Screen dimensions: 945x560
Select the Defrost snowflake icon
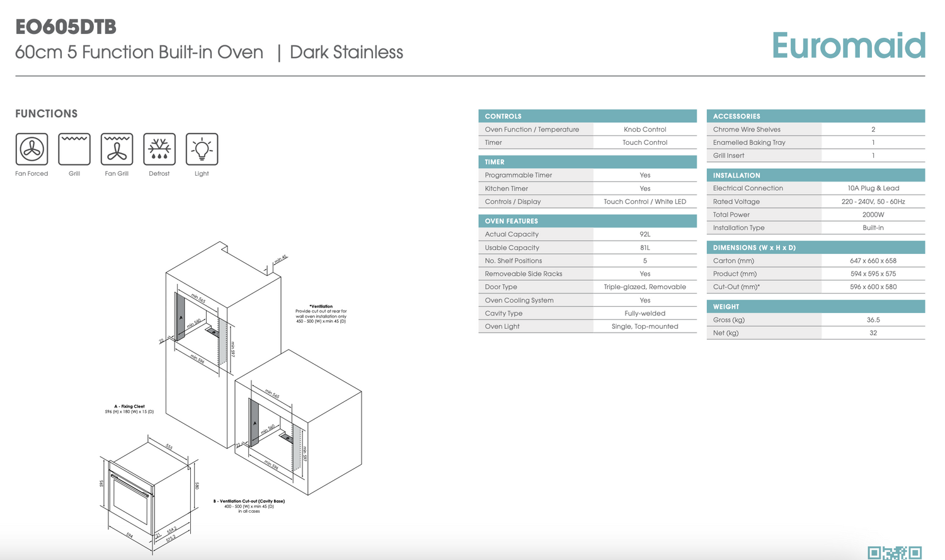point(159,149)
